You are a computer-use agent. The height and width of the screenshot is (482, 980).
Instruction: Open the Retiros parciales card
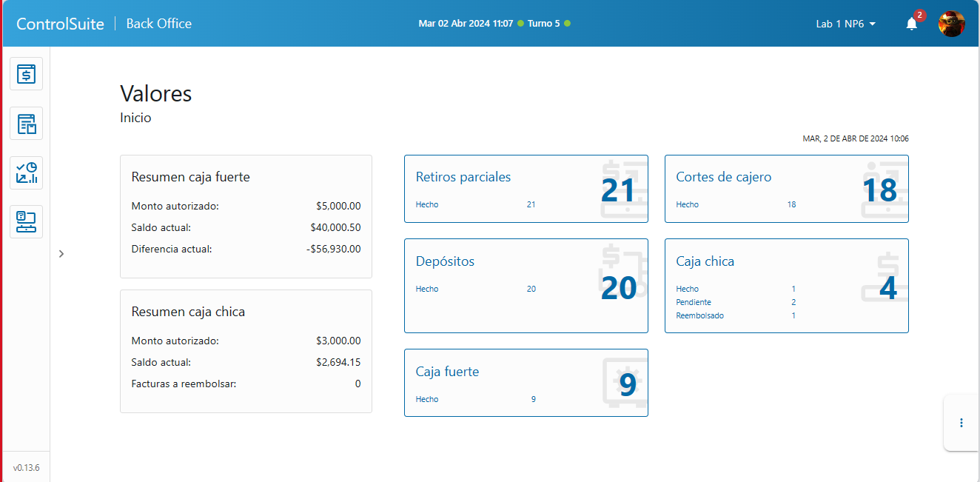click(x=463, y=177)
